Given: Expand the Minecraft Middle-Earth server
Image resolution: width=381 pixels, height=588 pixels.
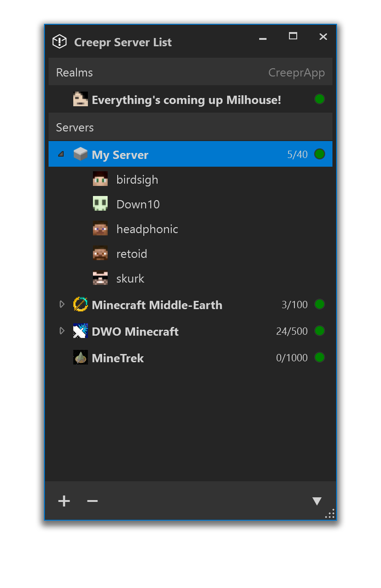Looking at the screenshot, I should pos(62,304).
